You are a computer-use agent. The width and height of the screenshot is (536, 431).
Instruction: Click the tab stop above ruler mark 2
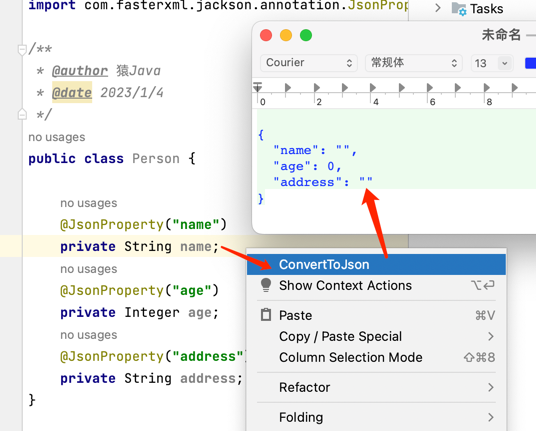(x=317, y=88)
